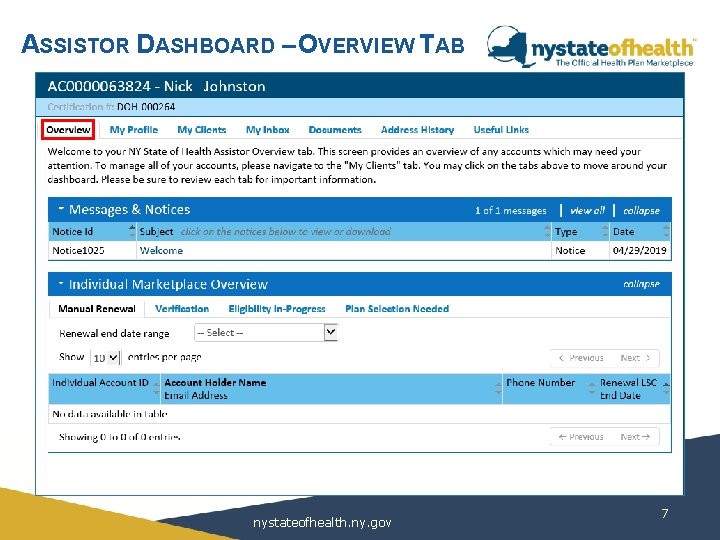Click the 04/29/2019 date cell

click(639, 251)
